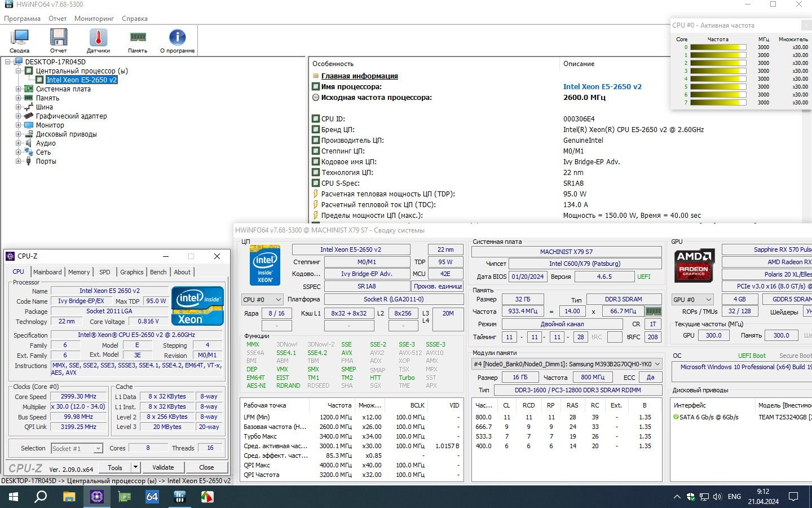Click the Шина bus icon in tree
Image resolution: width=812 pixels, height=508 pixels.
(x=29, y=107)
